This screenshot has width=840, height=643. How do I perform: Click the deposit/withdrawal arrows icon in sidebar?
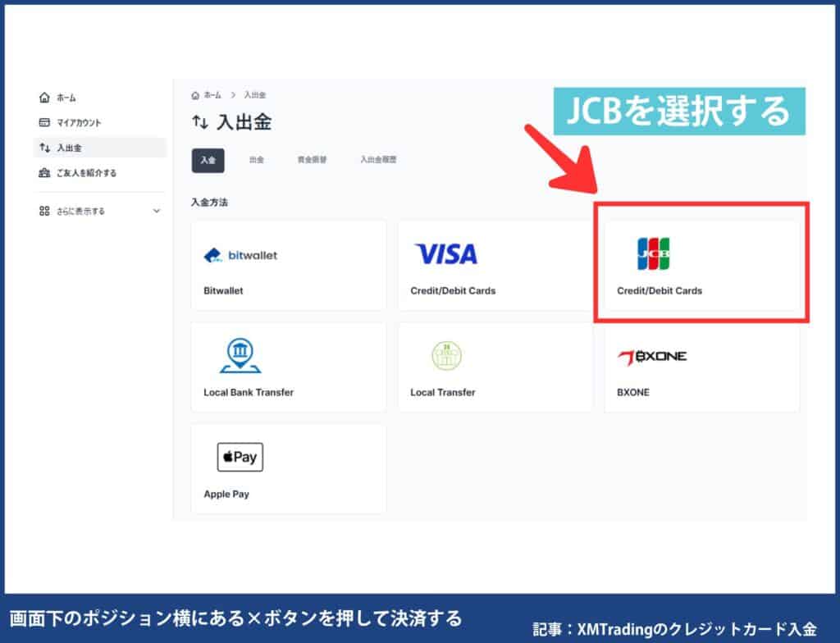pyautogui.click(x=44, y=148)
